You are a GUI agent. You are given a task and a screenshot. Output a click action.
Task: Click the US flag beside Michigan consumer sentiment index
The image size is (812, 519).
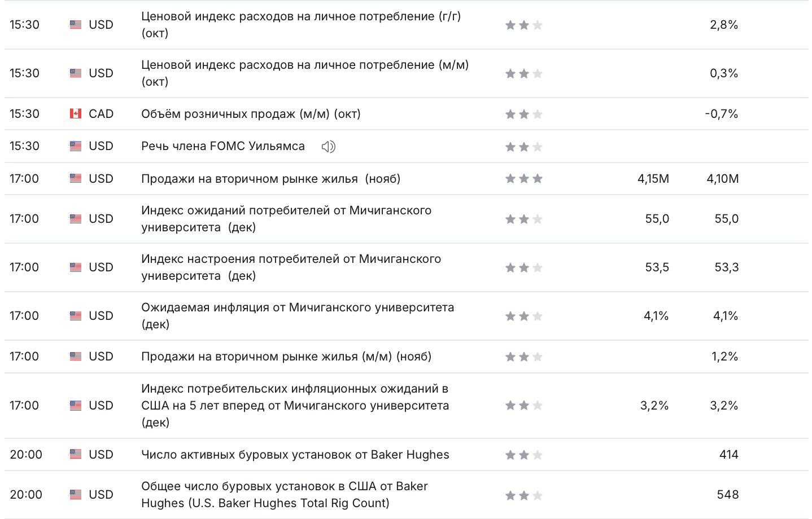pos(76,267)
